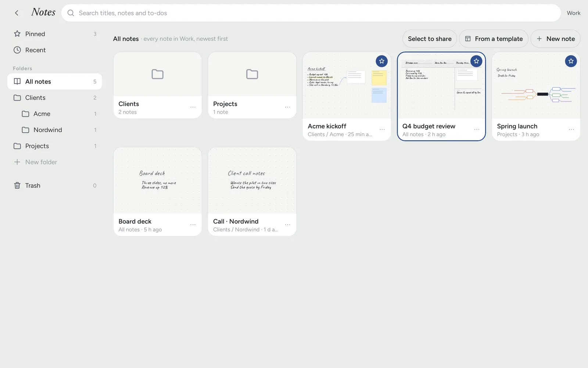Select All notes in the sidebar

(55, 81)
